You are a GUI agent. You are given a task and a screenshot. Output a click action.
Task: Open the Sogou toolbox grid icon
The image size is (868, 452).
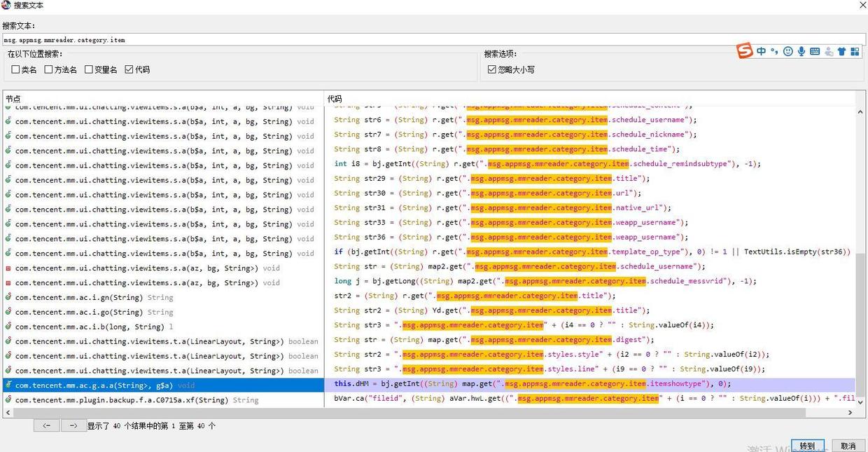click(x=855, y=50)
